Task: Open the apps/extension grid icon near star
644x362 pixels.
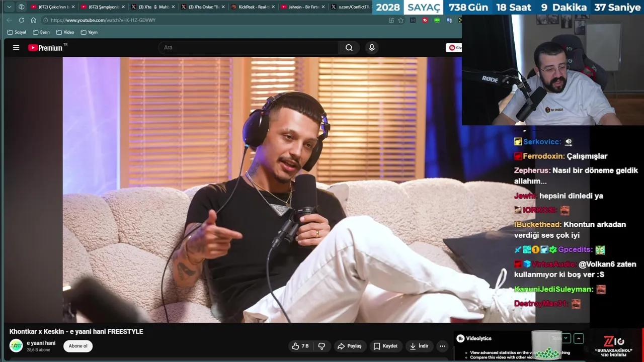Action: coord(391,20)
